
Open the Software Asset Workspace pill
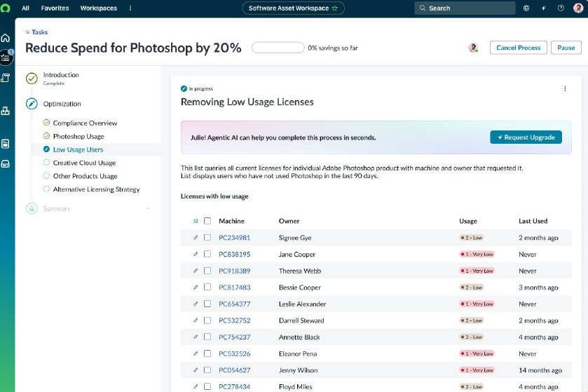pyautogui.click(x=293, y=8)
